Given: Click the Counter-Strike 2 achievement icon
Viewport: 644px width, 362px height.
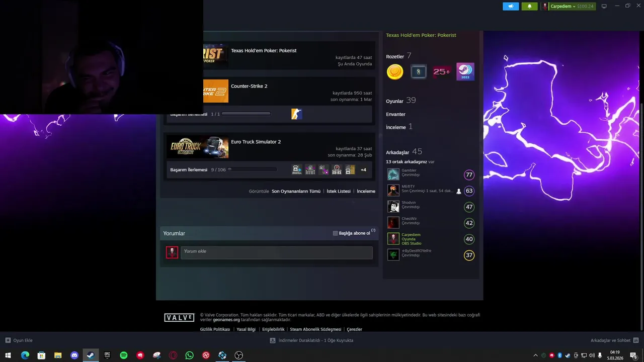Looking at the screenshot, I should [296, 114].
